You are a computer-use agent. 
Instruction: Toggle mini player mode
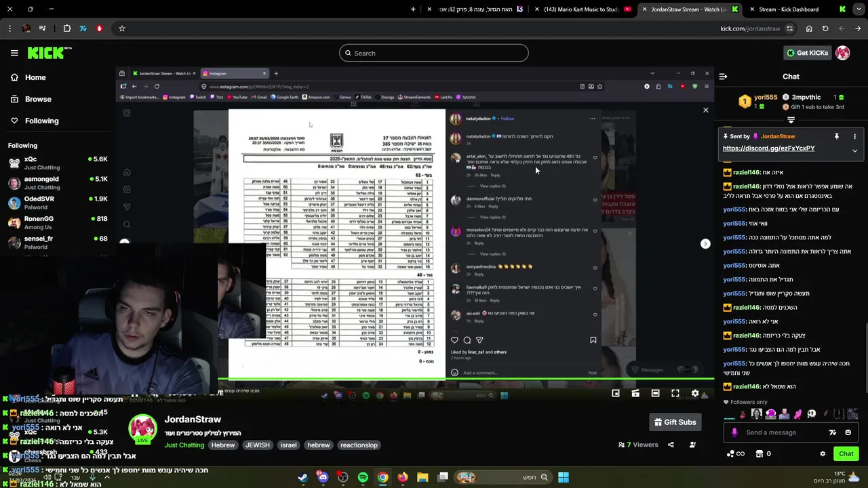616,393
